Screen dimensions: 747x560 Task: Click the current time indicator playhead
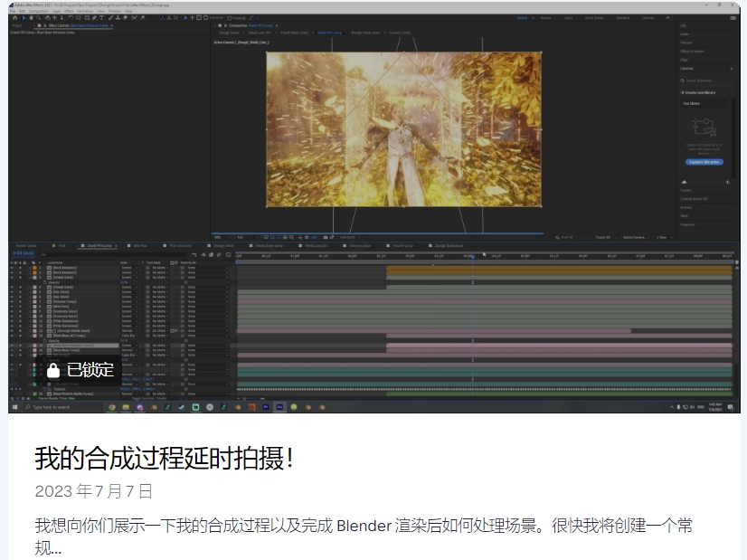(x=473, y=256)
